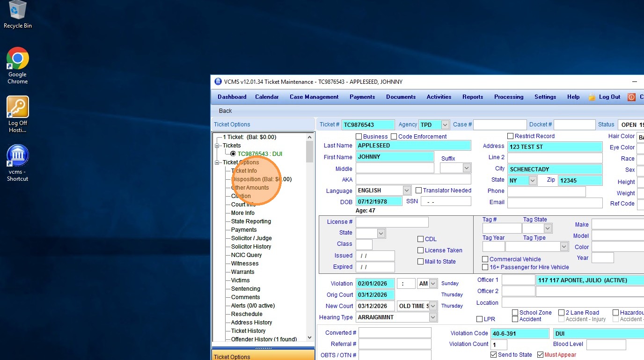The width and height of the screenshot is (644, 360).
Task: Open the Google Chrome desktop shortcut
Action: click(18, 59)
